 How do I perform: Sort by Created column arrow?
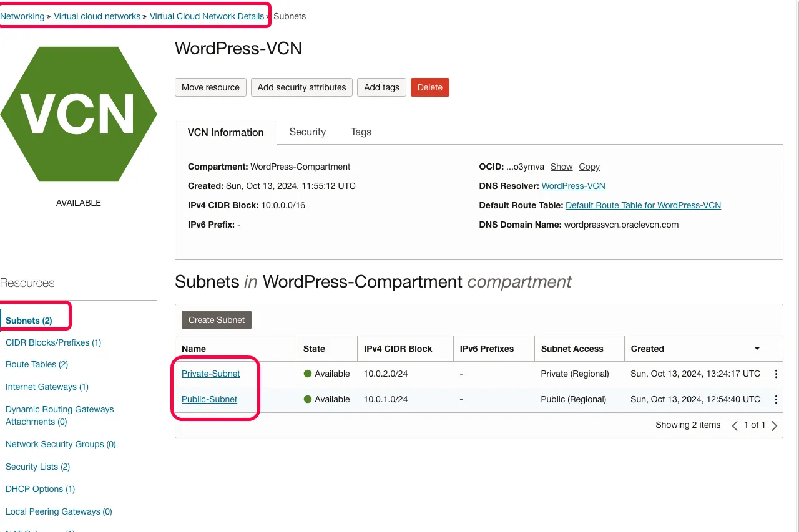click(757, 349)
